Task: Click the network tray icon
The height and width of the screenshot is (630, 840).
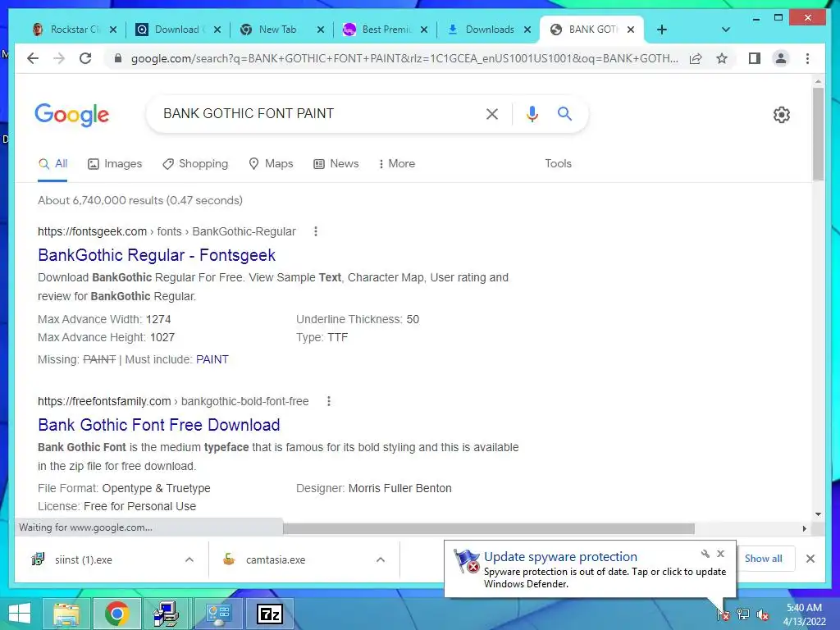Action: (743, 614)
